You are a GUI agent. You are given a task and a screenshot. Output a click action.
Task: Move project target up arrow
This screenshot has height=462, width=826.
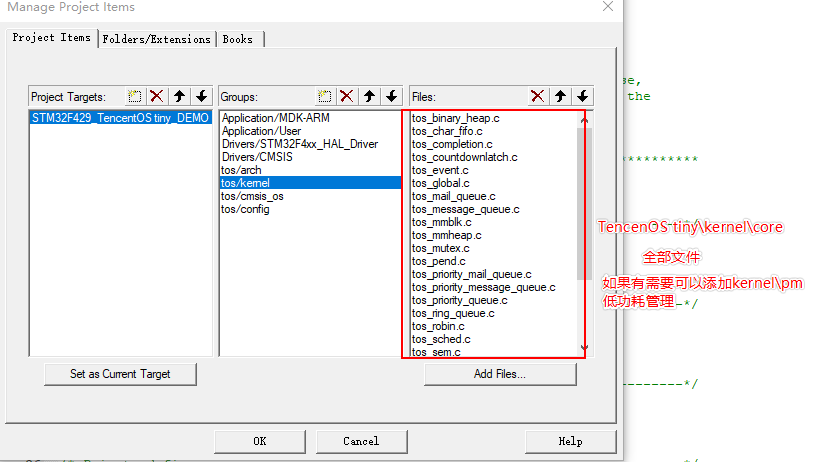pos(179,96)
